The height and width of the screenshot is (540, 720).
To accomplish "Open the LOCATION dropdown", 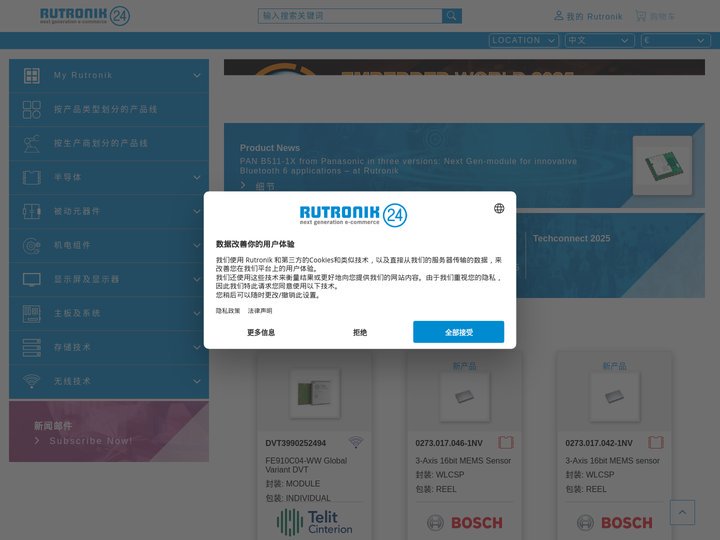I will [523, 40].
